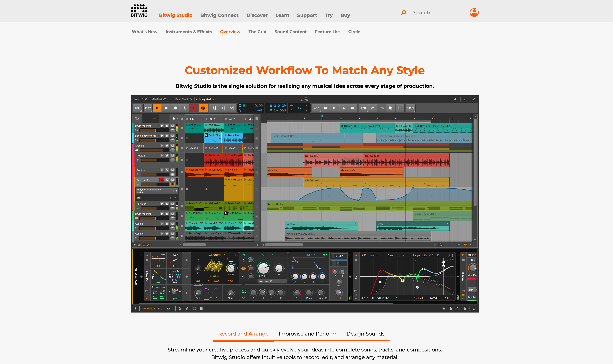
Task: Click the add instrument track keys icon
Action: click(325, 108)
